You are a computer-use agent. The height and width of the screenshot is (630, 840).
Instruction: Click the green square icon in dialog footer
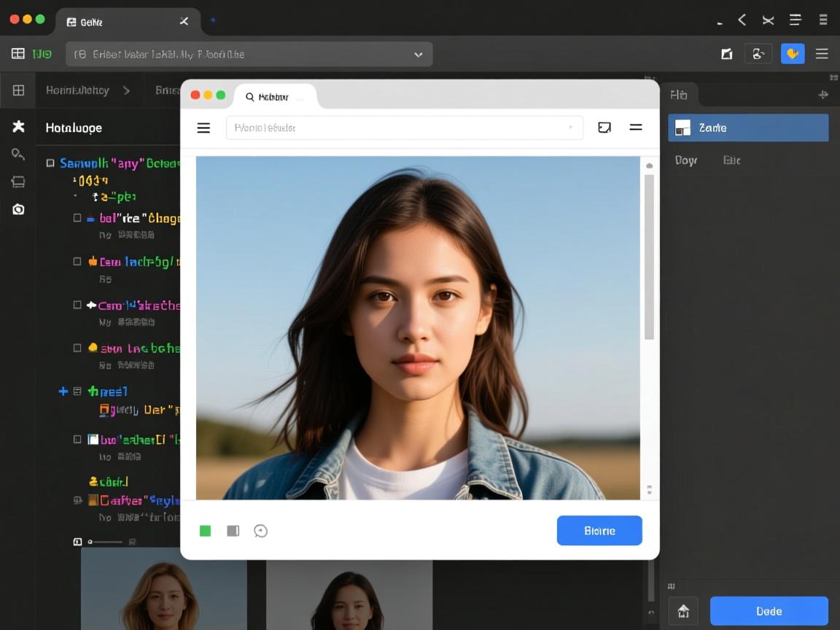[x=206, y=531]
